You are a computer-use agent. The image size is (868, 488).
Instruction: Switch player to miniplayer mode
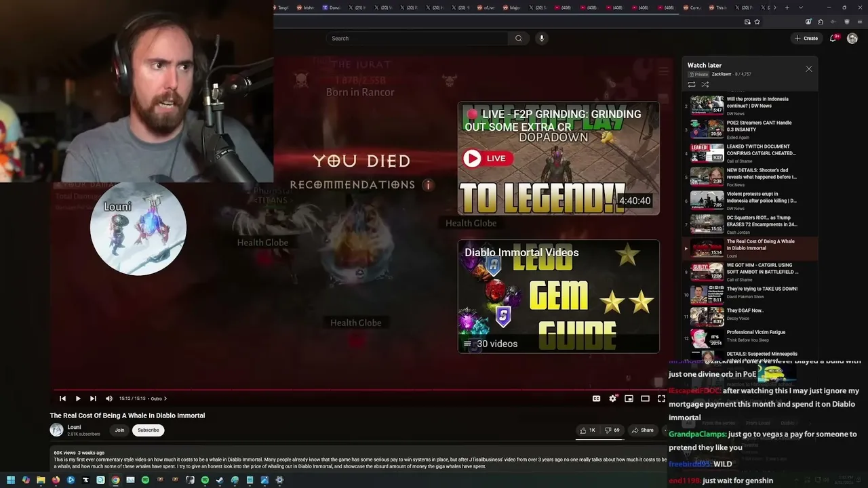pyautogui.click(x=629, y=399)
